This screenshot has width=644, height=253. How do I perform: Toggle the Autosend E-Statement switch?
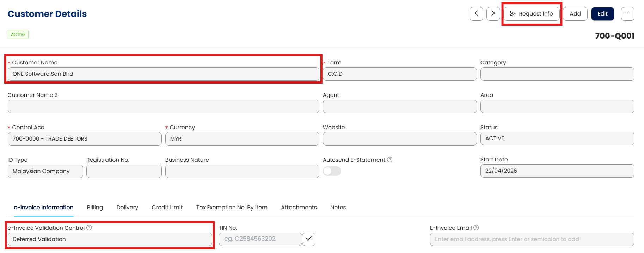(x=332, y=171)
